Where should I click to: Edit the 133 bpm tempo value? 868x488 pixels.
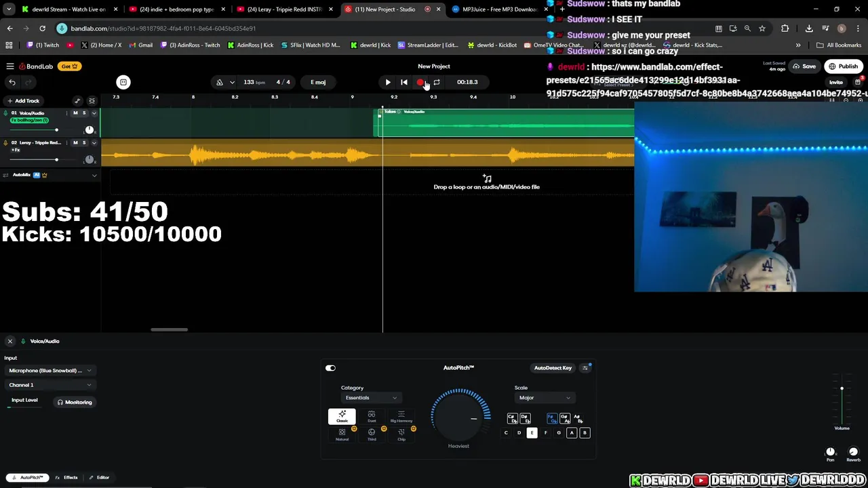point(254,82)
